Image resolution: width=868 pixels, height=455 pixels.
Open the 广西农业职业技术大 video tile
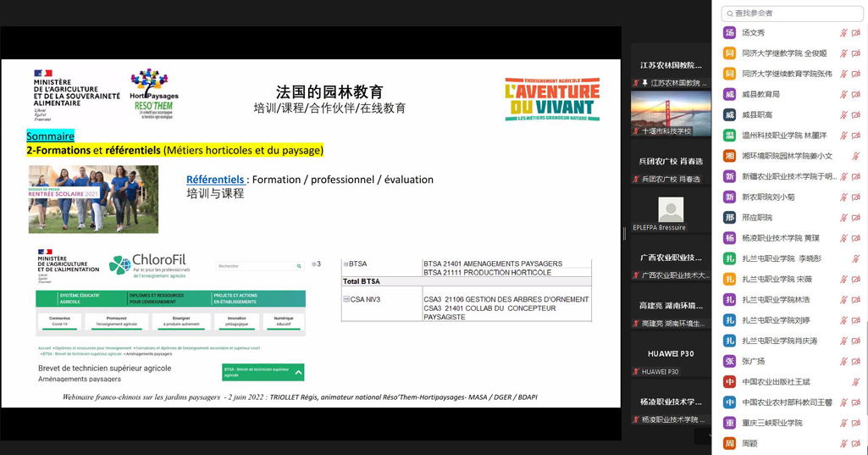[x=671, y=258]
